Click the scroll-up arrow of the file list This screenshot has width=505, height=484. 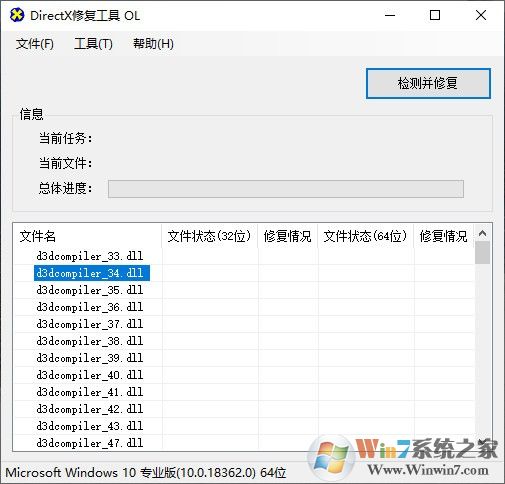click(x=482, y=234)
